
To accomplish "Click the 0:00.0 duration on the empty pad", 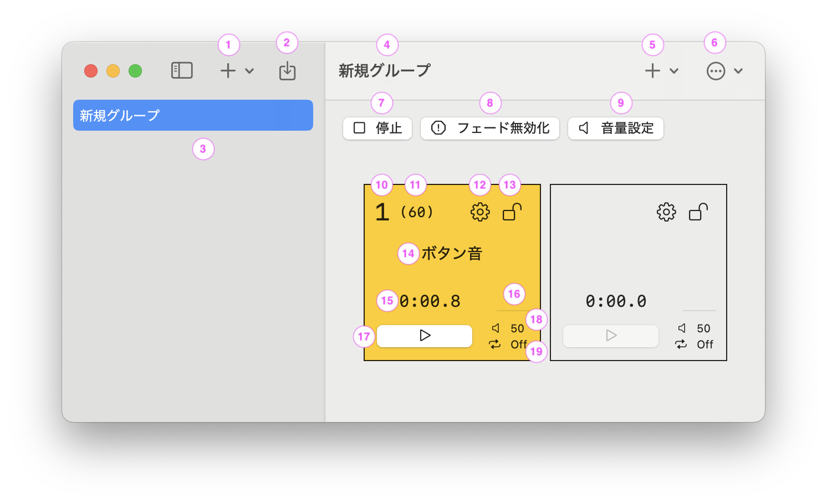I will (616, 301).
